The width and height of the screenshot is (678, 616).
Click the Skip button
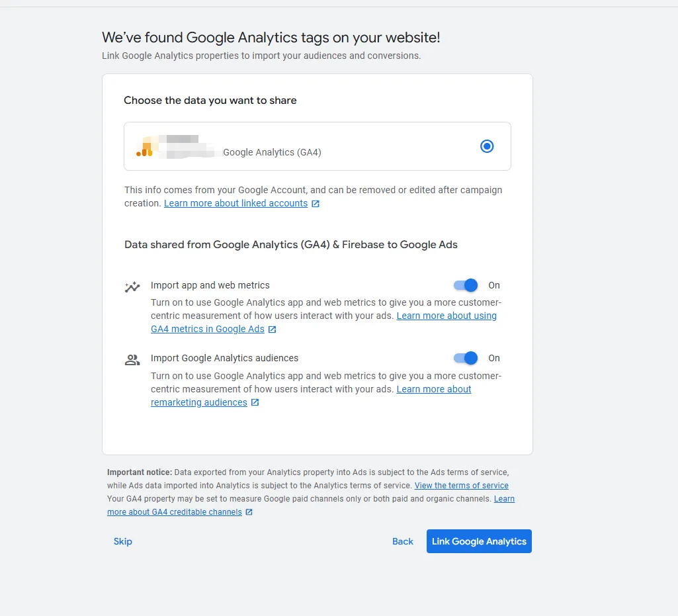click(123, 542)
